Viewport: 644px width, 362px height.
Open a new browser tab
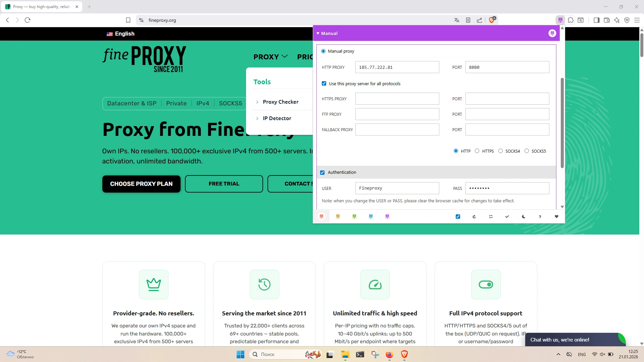point(89,7)
